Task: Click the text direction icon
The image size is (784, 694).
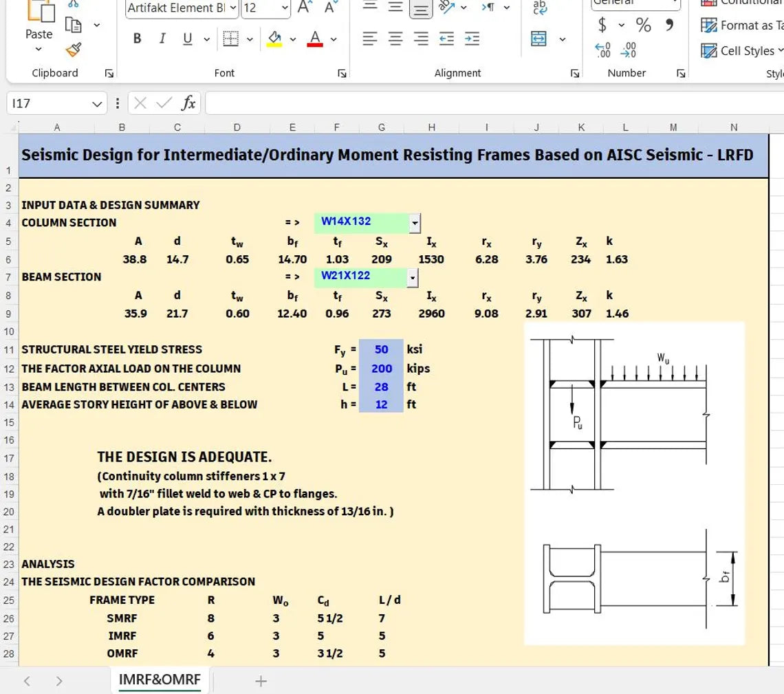Action: pyautogui.click(x=488, y=7)
